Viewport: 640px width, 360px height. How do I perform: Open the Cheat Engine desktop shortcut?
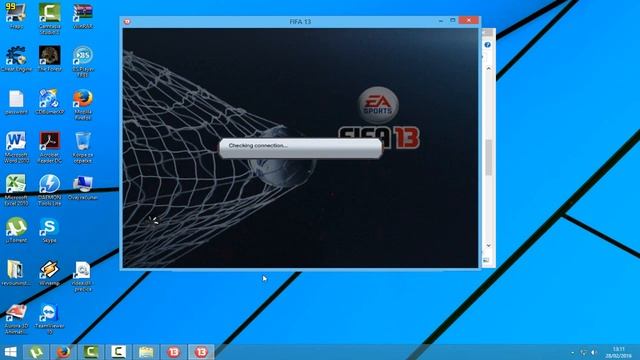[x=16, y=59]
